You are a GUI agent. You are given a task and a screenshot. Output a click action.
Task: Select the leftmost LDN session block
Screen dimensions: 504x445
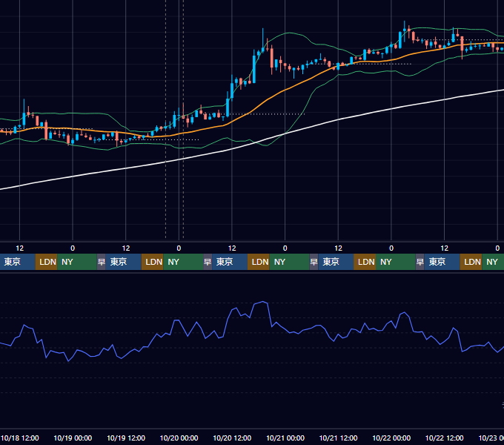(x=46, y=262)
